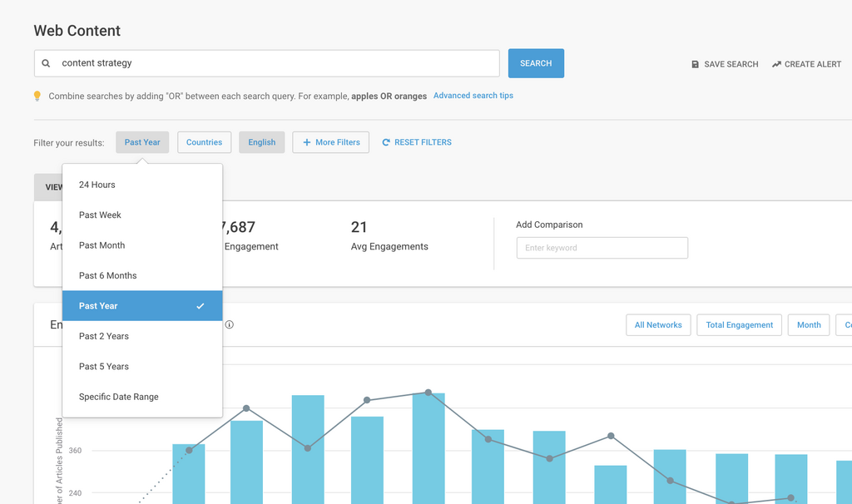Click the magnifying glass search icon
The height and width of the screenshot is (504, 852).
coord(47,63)
